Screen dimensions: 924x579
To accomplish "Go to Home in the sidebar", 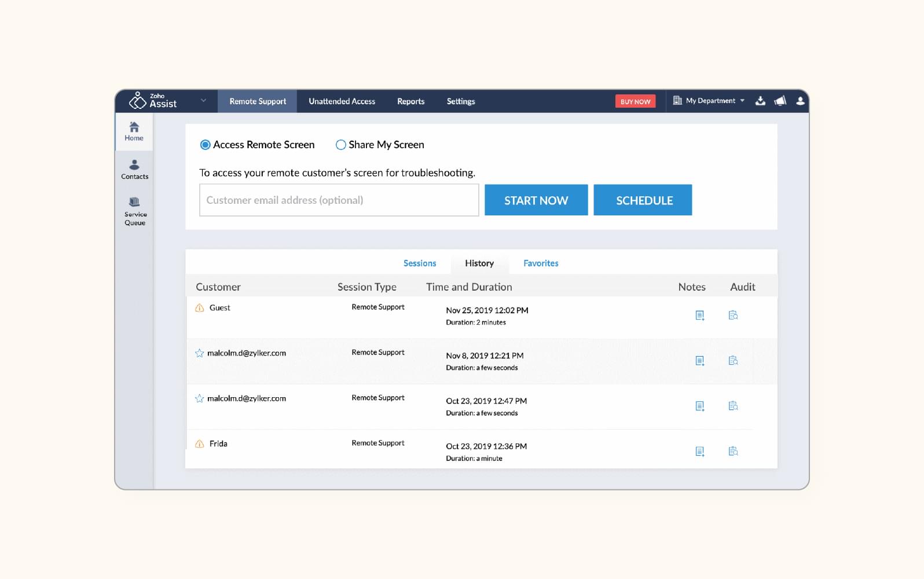I will click(134, 132).
